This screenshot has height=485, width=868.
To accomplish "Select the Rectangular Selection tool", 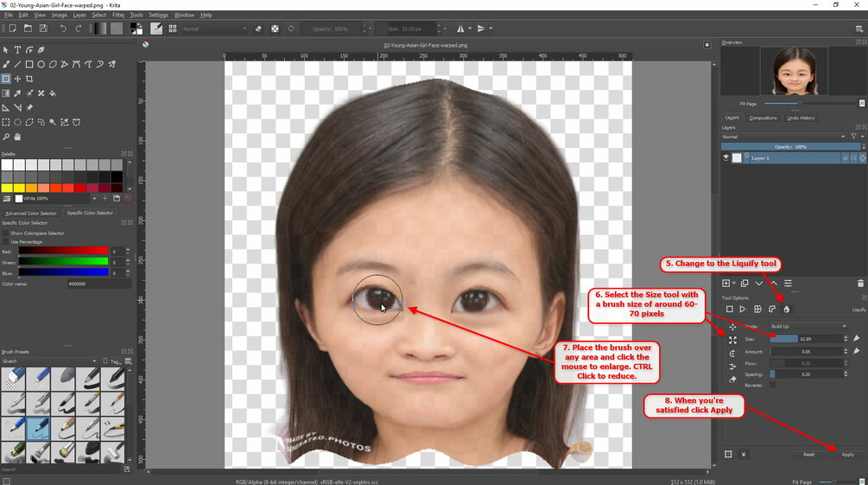I will (5, 122).
